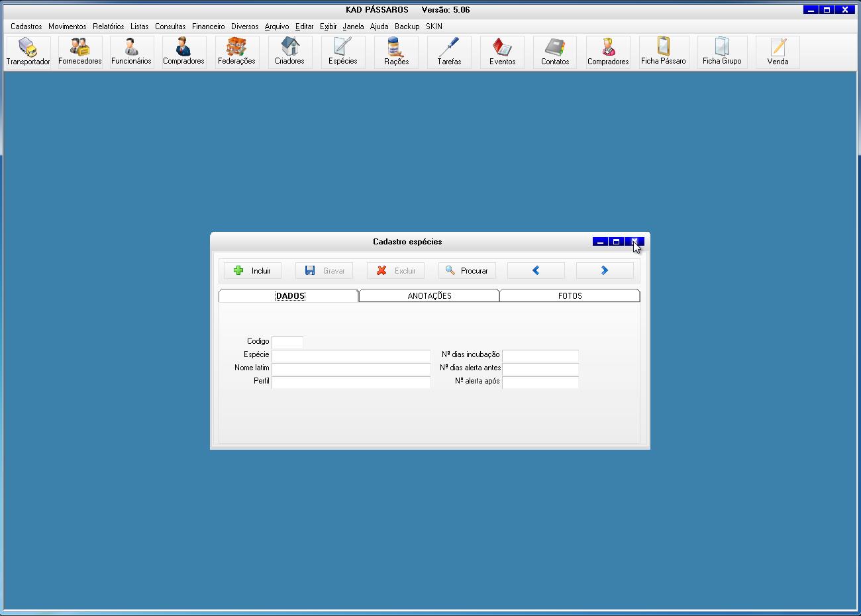Screen dimensions: 861x616
Task: Open the Janela menu
Action: (x=354, y=26)
